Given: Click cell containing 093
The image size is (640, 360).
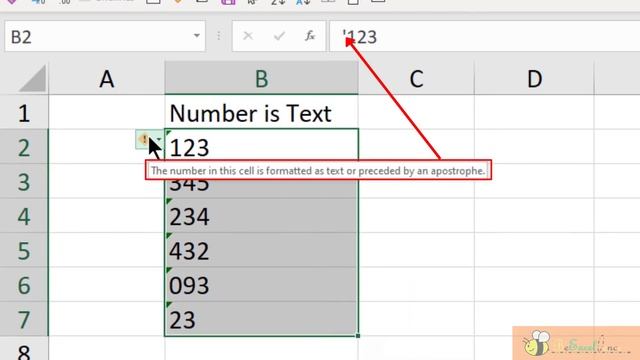Looking at the screenshot, I should tap(262, 284).
